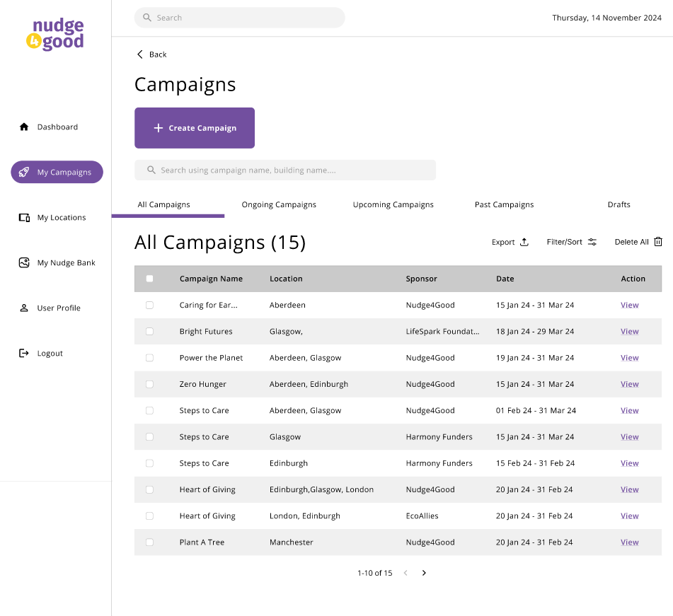Click the Delete All trash icon
This screenshot has width=673, height=616.
pyautogui.click(x=658, y=242)
